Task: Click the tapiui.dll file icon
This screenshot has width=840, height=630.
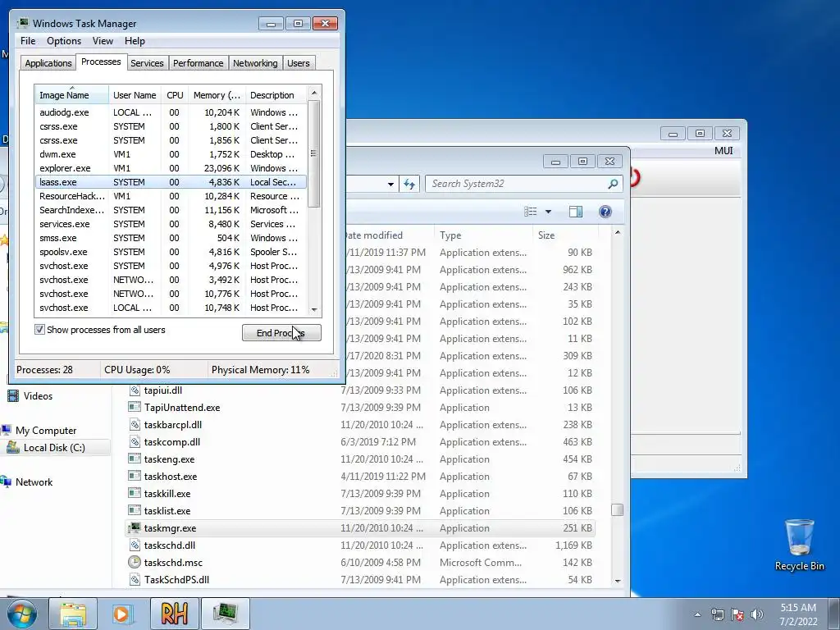Action: 135,390
